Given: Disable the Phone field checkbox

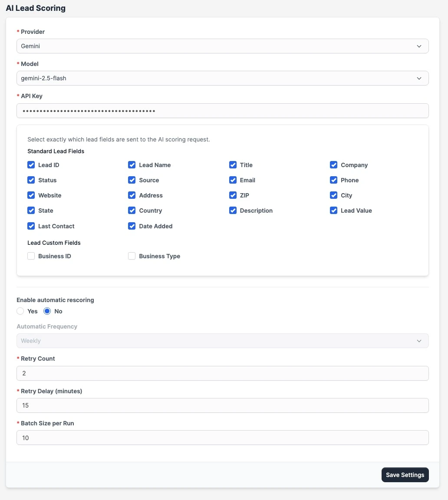Looking at the screenshot, I should pos(334,180).
